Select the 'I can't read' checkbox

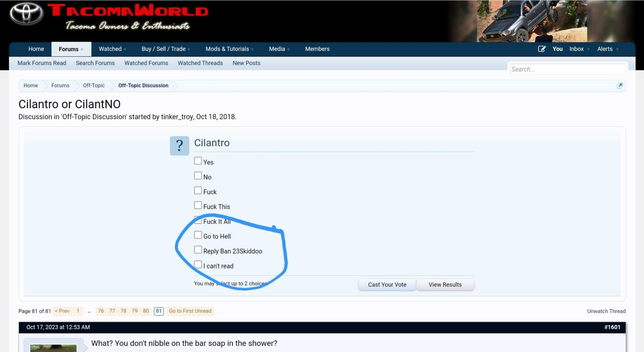pyautogui.click(x=198, y=265)
